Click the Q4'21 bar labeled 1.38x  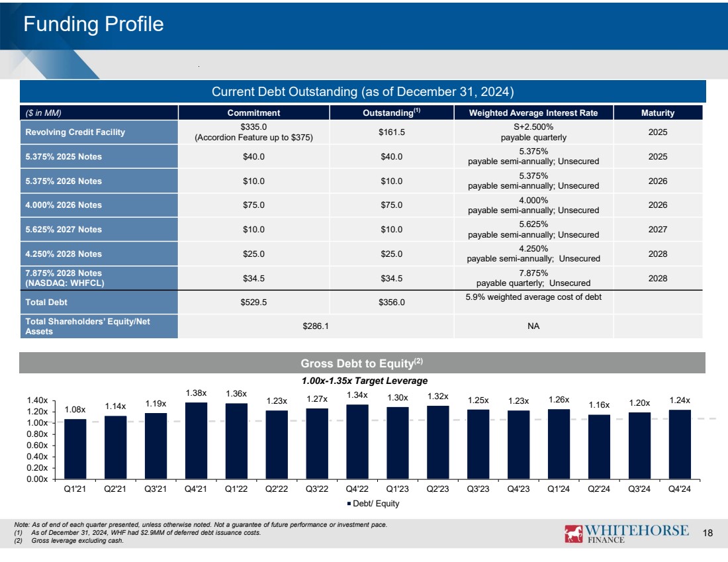[x=196, y=440]
